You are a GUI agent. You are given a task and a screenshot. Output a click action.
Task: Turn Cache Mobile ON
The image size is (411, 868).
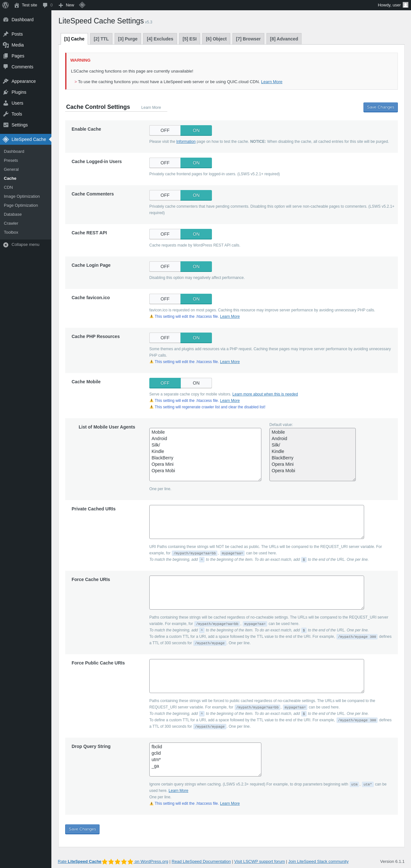[x=196, y=383]
